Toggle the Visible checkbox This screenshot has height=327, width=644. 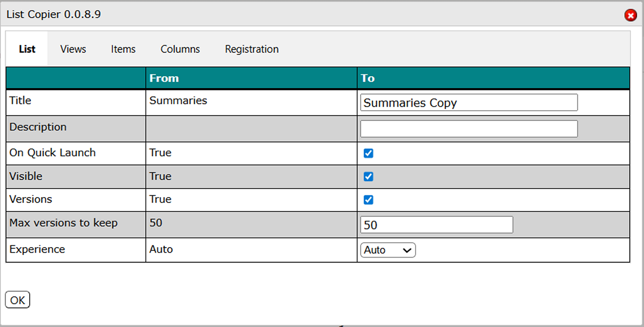[368, 177]
